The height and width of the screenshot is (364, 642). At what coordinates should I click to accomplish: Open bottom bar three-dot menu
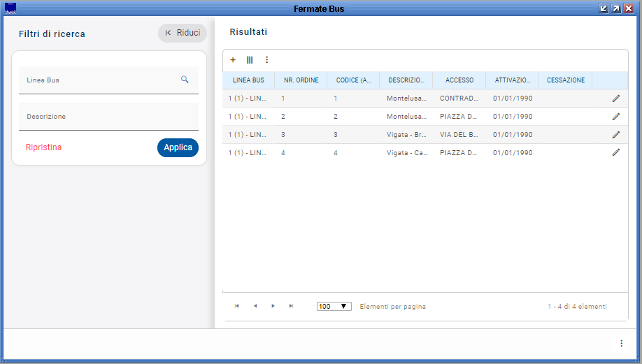click(621, 343)
